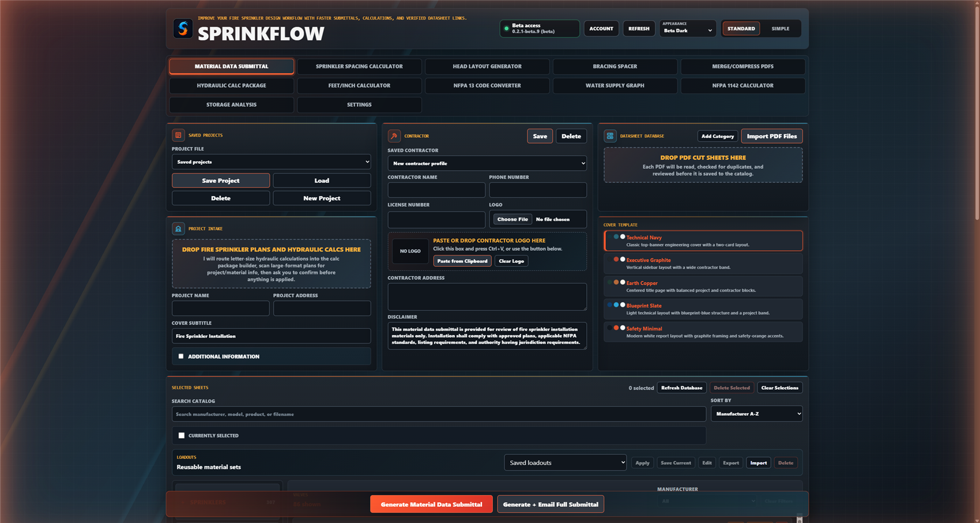This screenshot has height=523, width=980.
Task: Click the Refresh Database button
Action: (681, 387)
